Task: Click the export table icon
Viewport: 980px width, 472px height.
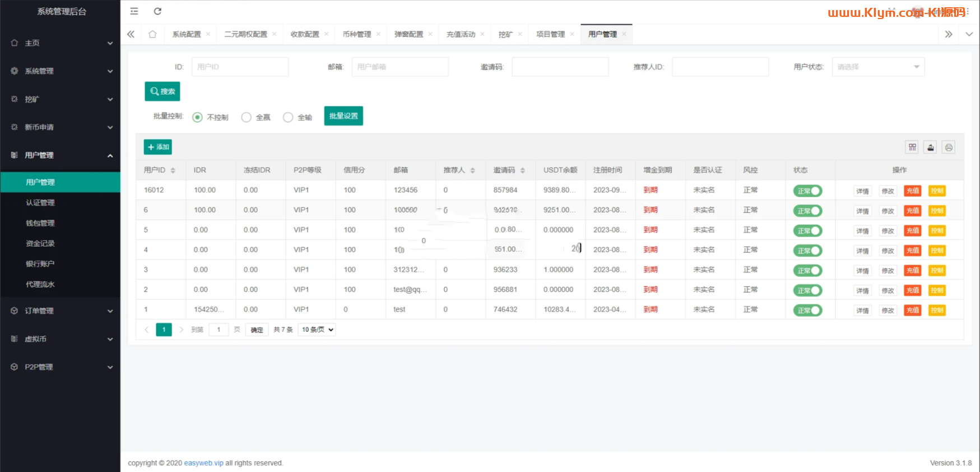Action: coord(930,147)
